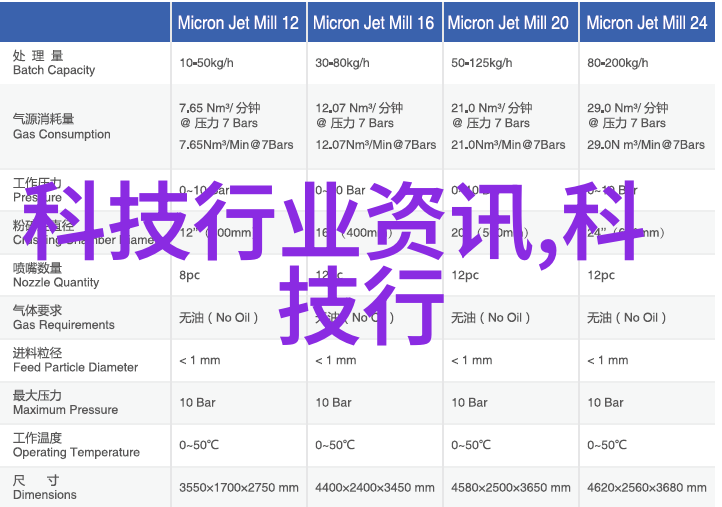
Task: Select the Feed Particle Diameter row label
Action: coord(76,360)
